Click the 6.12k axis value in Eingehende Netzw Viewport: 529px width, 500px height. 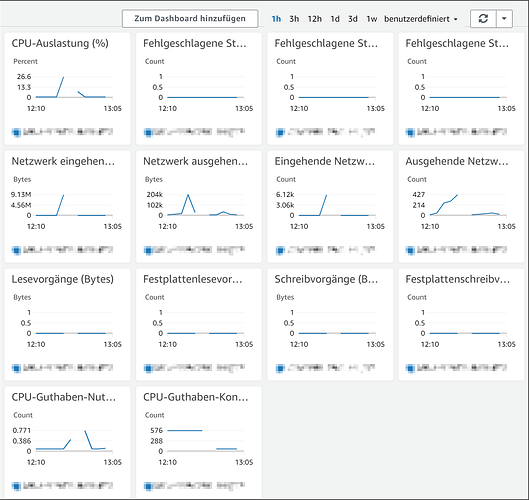(x=285, y=194)
